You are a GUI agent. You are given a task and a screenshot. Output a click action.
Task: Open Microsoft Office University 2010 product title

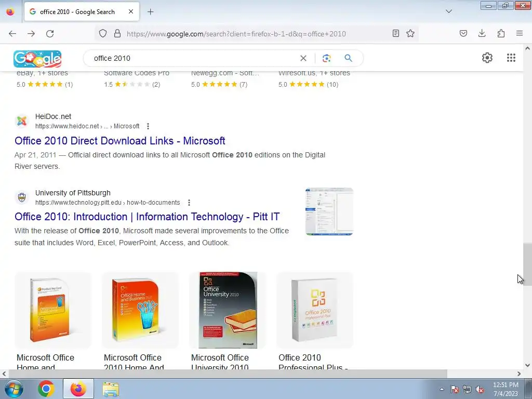(x=220, y=362)
